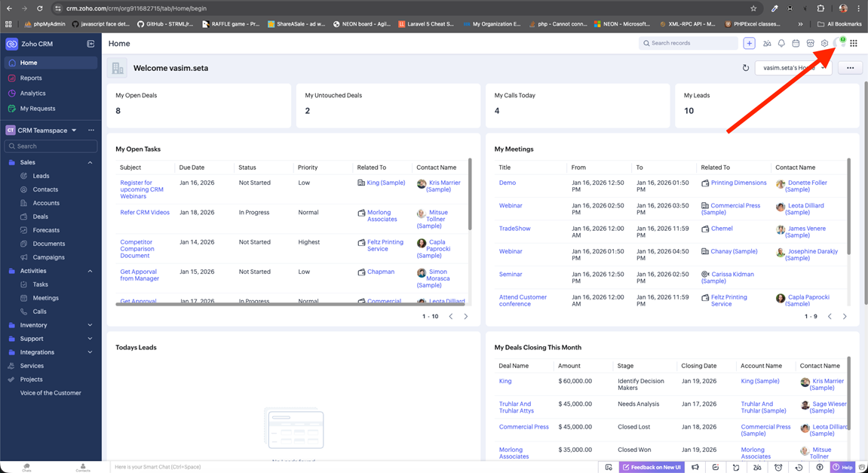Viewport: 868px width, 473px height.
Task: Click the announcements megaphone icon in bottom bar
Action: pos(695,468)
